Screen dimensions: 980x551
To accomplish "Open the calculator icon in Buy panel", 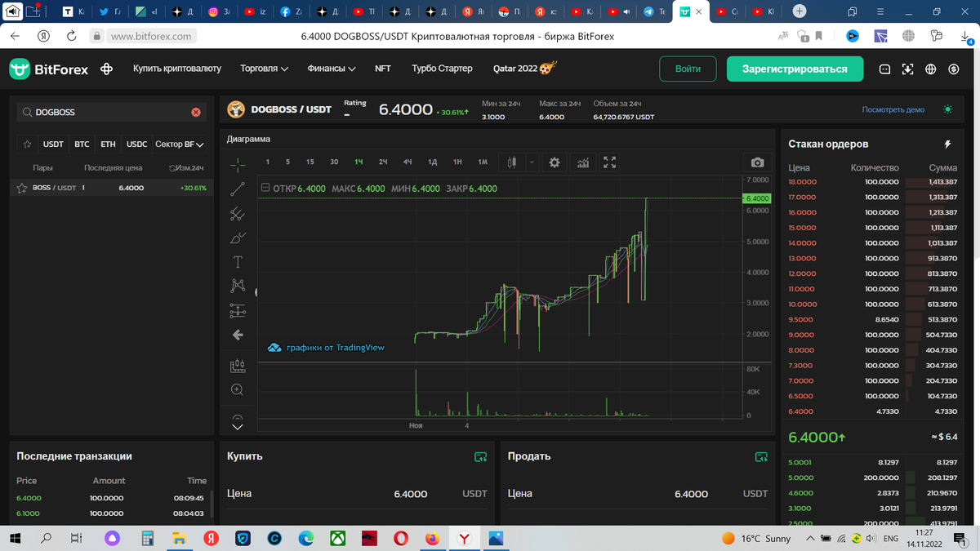I will point(481,456).
